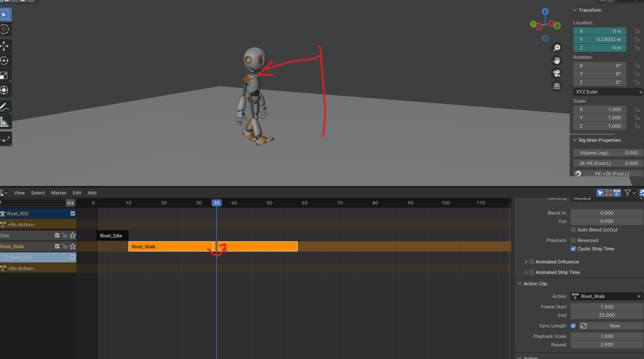The image size is (644, 359).
Task: Select the Rivet_Walk strip
Action: [213, 247]
